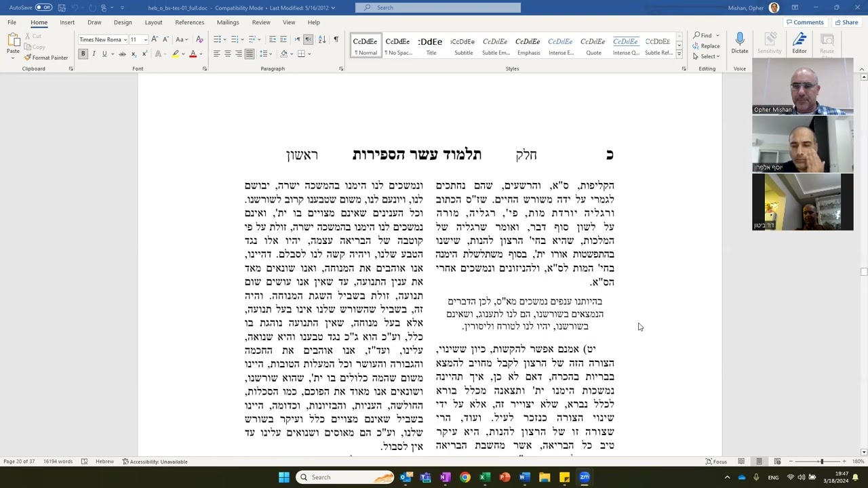Expand the Styles gallery

(679, 54)
